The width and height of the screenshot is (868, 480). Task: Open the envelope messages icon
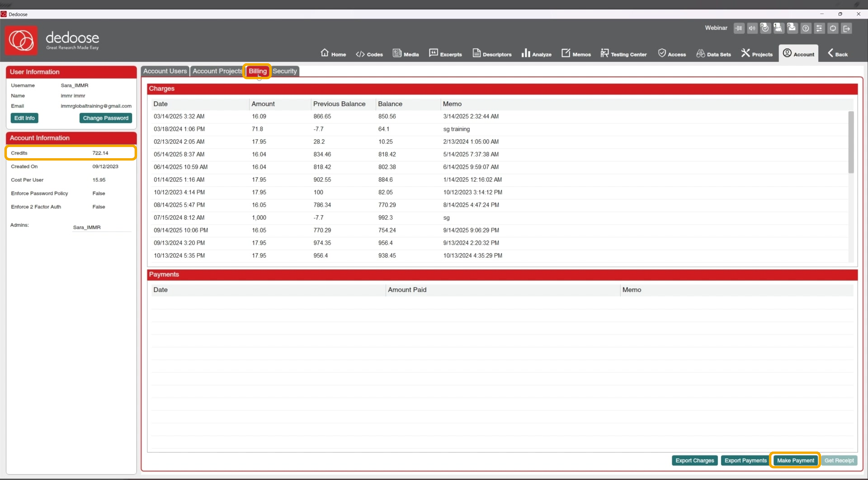click(792, 28)
